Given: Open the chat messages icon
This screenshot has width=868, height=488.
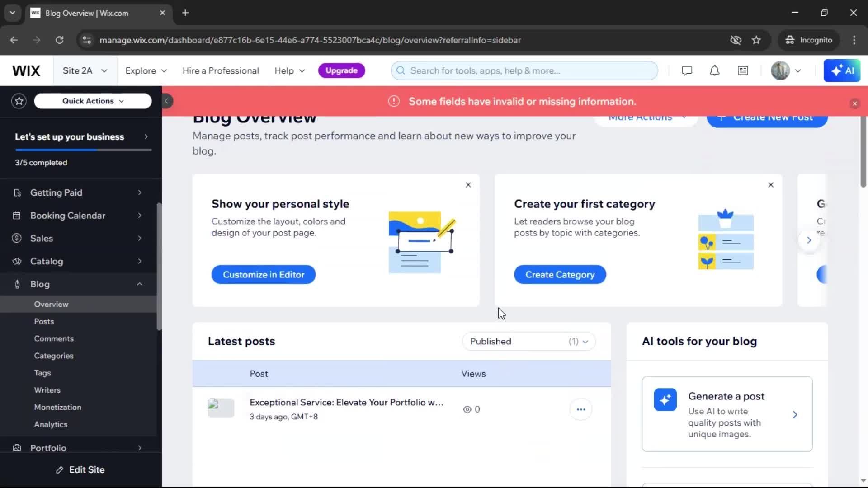Looking at the screenshot, I should (687, 70).
